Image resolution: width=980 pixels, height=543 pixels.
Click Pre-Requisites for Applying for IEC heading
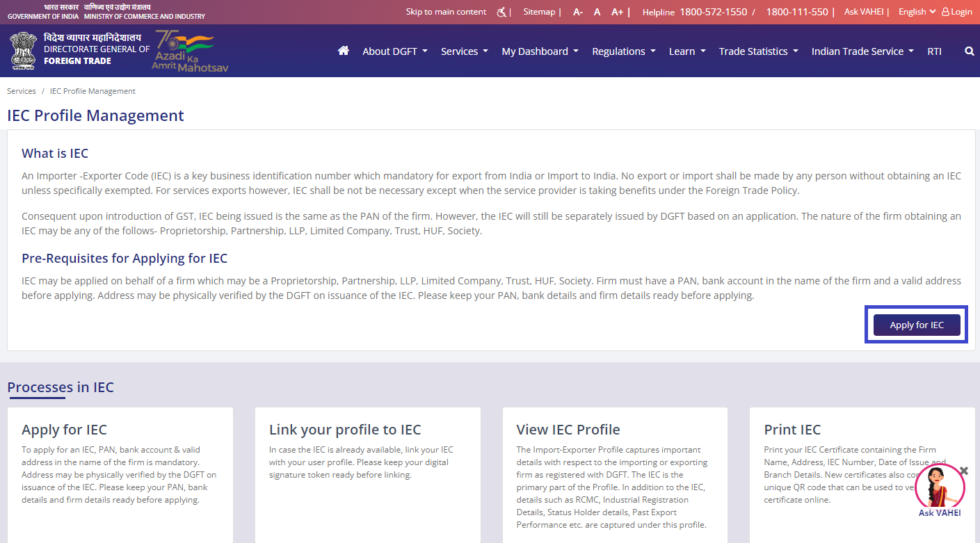pos(124,258)
